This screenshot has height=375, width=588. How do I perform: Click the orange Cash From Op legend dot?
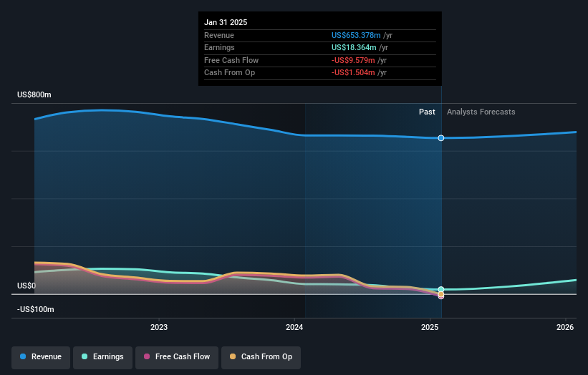[233, 356]
